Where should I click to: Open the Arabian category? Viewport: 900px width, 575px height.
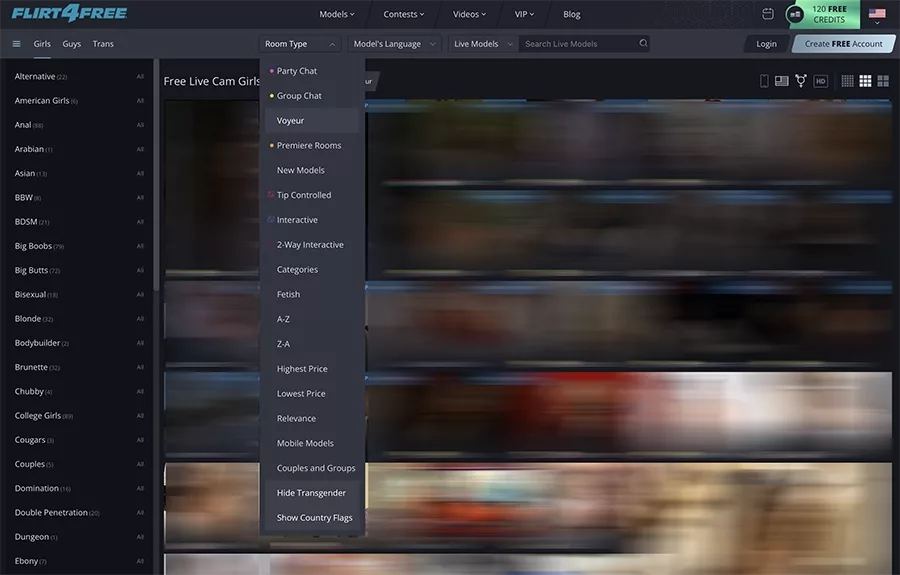click(33, 149)
